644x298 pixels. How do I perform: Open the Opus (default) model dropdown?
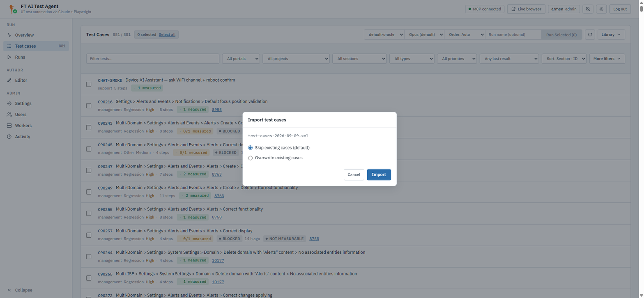[x=424, y=34]
